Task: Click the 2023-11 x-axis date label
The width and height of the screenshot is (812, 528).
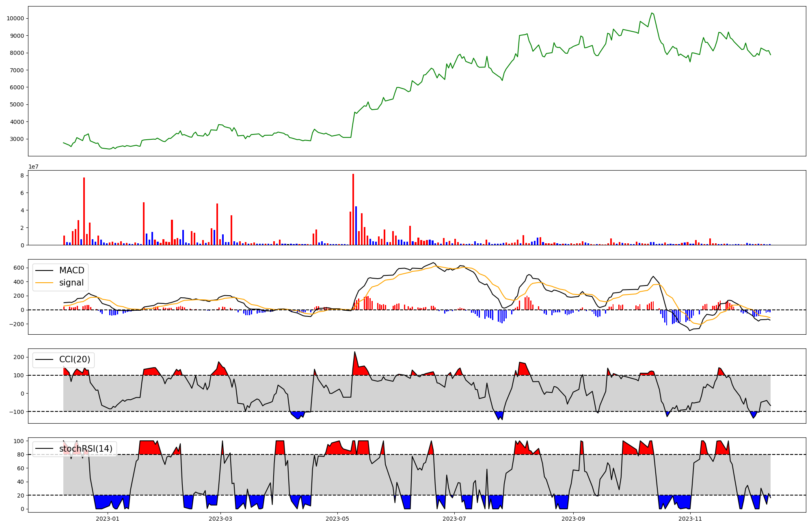Action: click(x=690, y=519)
